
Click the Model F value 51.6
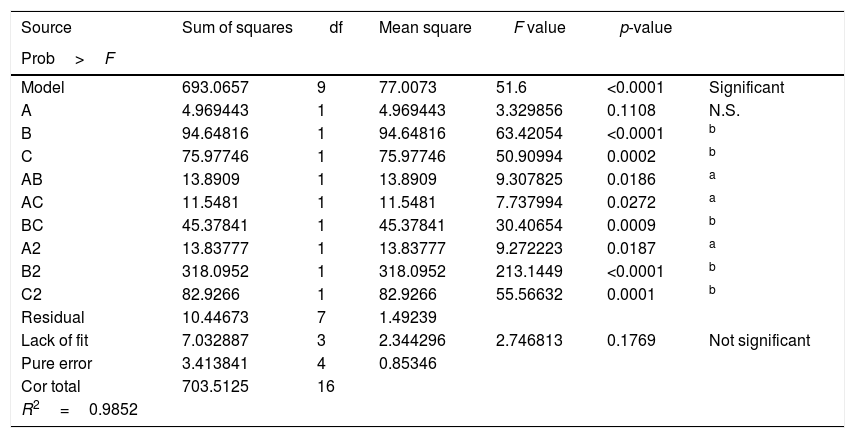[x=512, y=87]
